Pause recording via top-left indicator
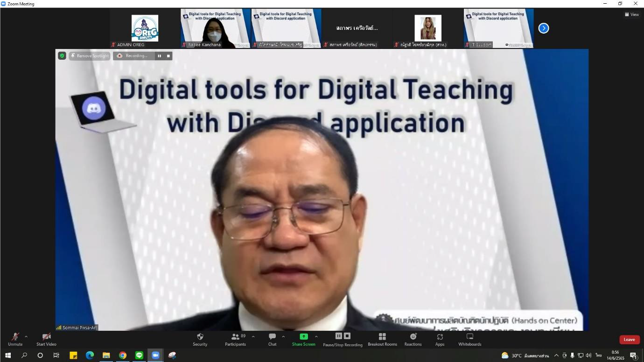 [x=159, y=56]
